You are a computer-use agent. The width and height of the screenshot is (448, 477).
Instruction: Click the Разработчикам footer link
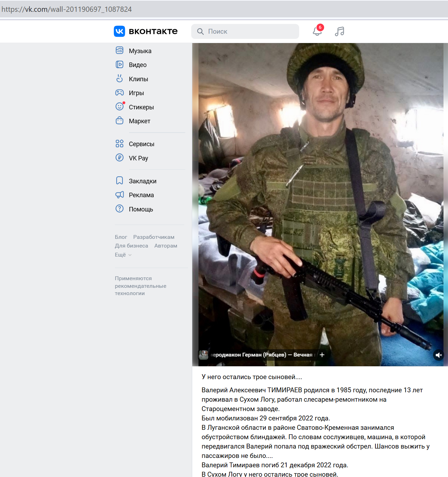coord(154,237)
